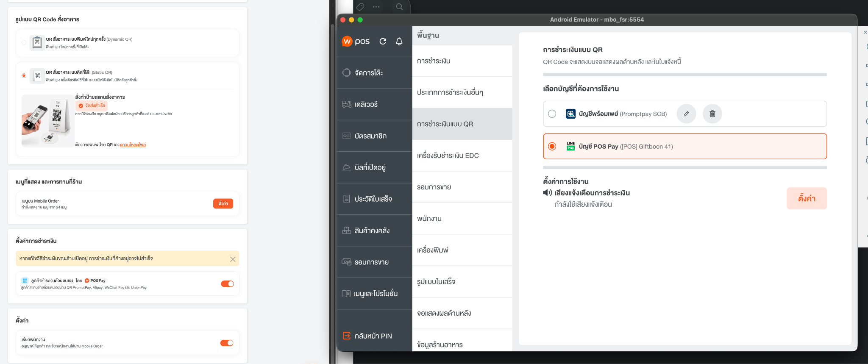Delete the Promptpay SCB account
Image resolution: width=868 pixels, height=364 pixels.
point(712,114)
